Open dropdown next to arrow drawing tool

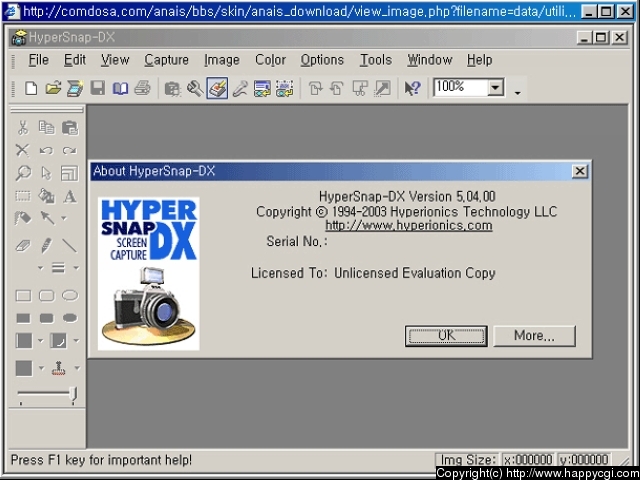64,218
